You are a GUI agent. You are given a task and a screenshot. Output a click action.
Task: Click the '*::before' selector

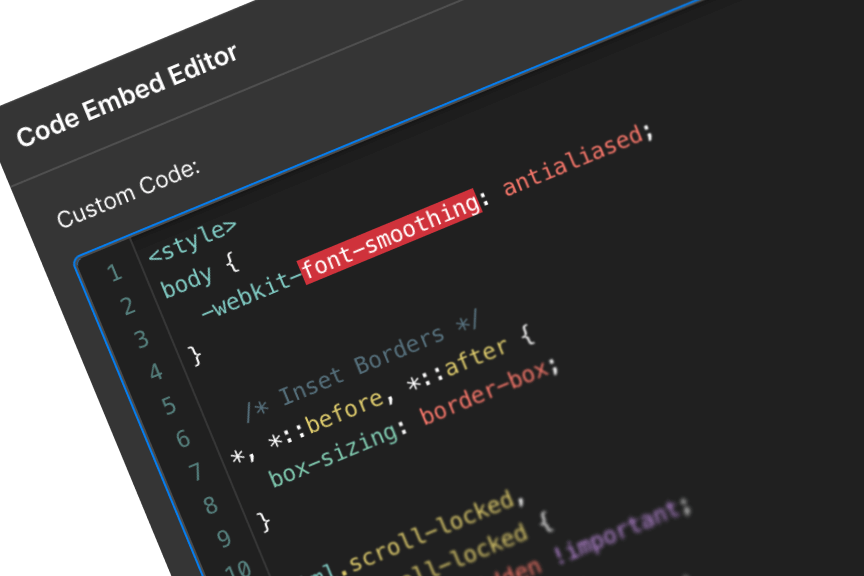click(326, 420)
